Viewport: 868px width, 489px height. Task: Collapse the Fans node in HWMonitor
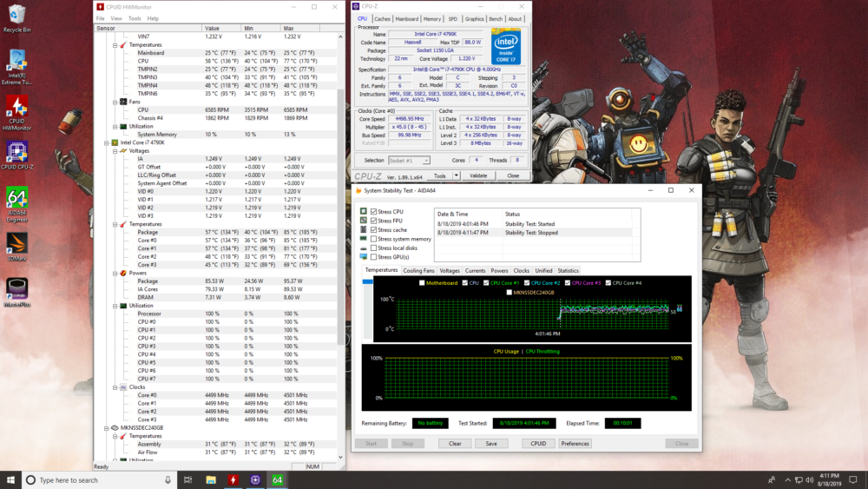pos(115,102)
